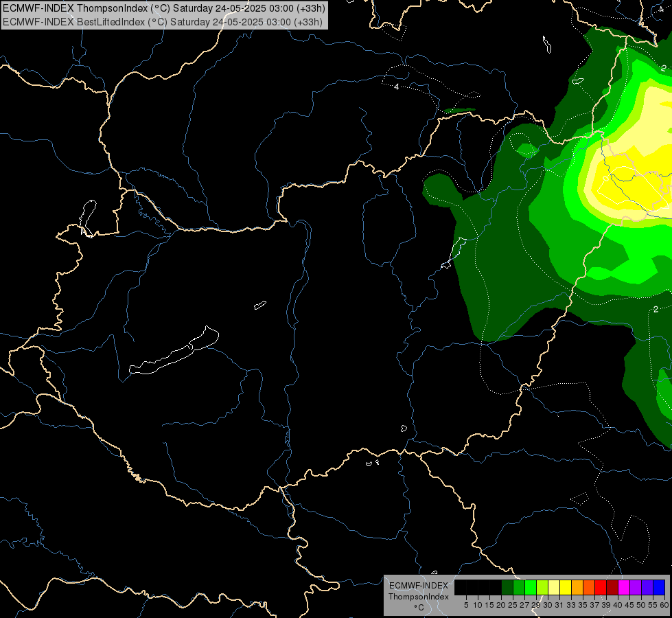Image resolution: width=672 pixels, height=618 pixels.
Task: Click the purple 45–50 legend swatch
Action: tap(636, 587)
